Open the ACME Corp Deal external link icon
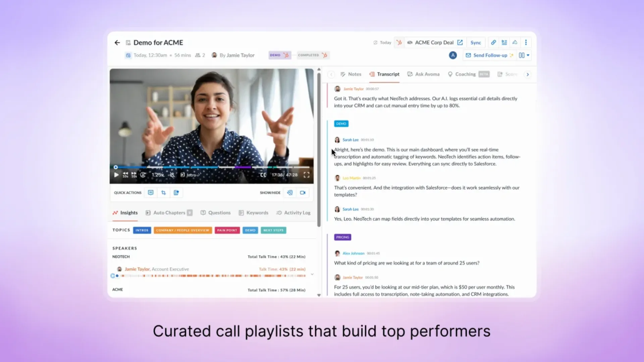The height and width of the screenshot is (362, 644). [460, 43]
